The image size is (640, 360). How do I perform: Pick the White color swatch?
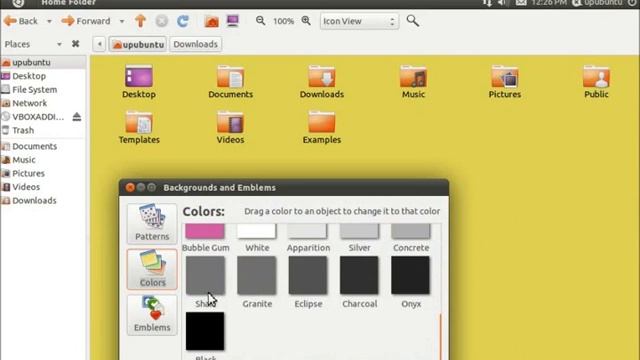click(256, 231)
